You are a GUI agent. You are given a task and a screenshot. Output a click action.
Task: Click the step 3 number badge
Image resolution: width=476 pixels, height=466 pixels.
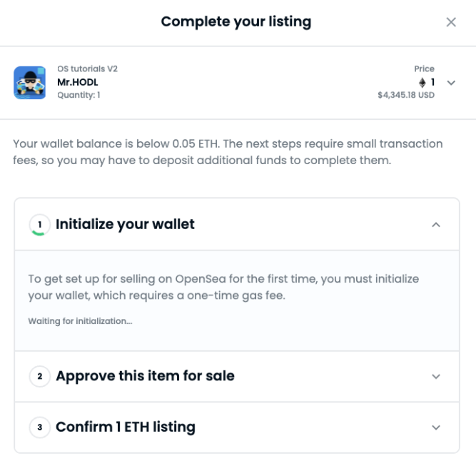39,427
